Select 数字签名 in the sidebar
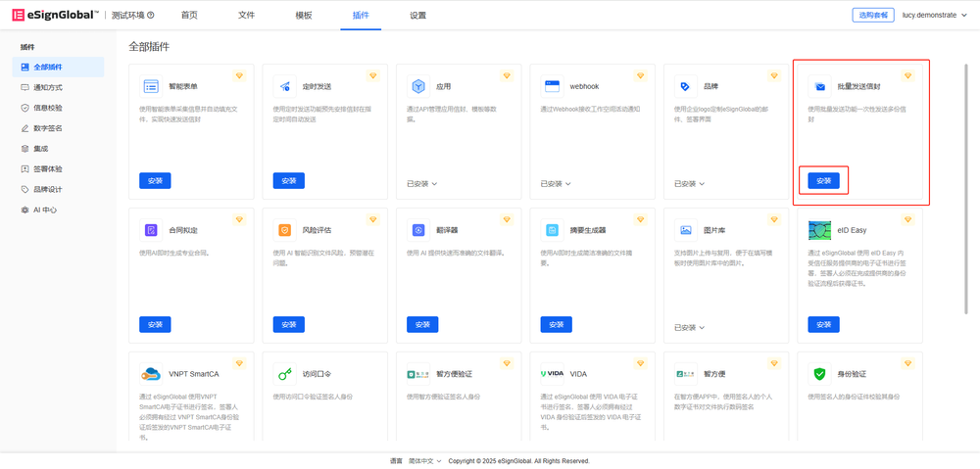 pyautogui.click(x=58, y=128)
